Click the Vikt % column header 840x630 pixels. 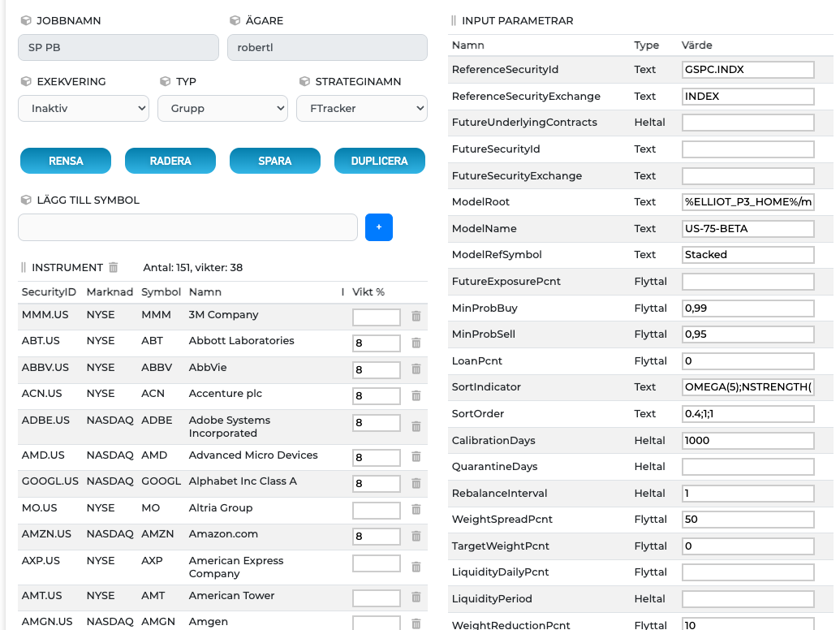[x=368, y=292]
